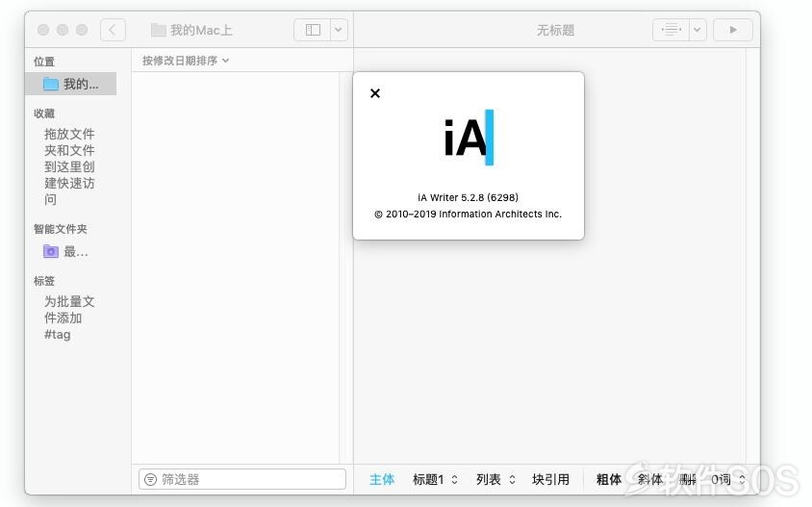Click the 筛选器 filter input field

coord(242,479)
